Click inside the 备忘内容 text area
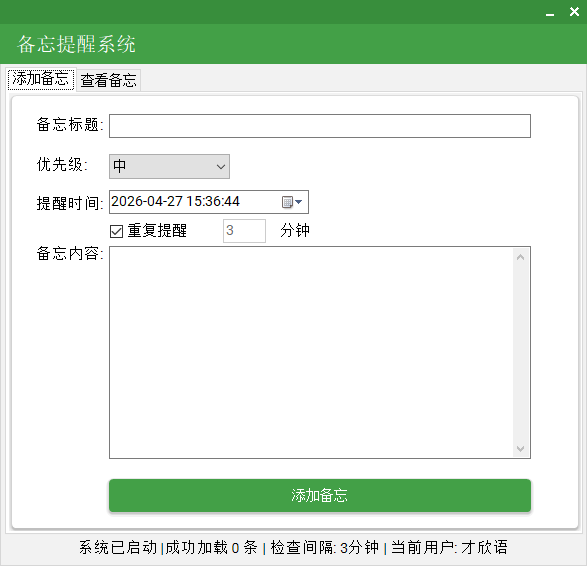 [311, 352]
